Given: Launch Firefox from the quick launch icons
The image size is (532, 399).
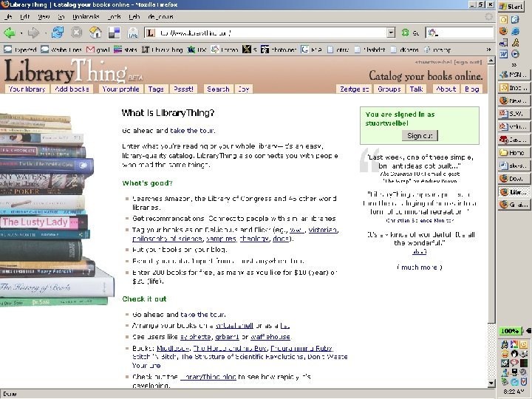Looking at the screenshot, I should pos(503,31).
